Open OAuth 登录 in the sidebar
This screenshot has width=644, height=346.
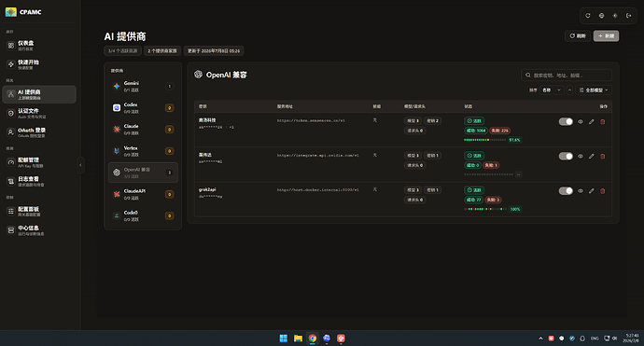(x=39, y=132)
